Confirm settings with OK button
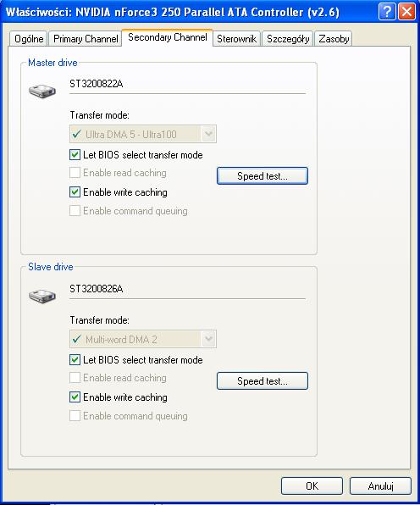This screenshot has width=420, height=505. 312,486
